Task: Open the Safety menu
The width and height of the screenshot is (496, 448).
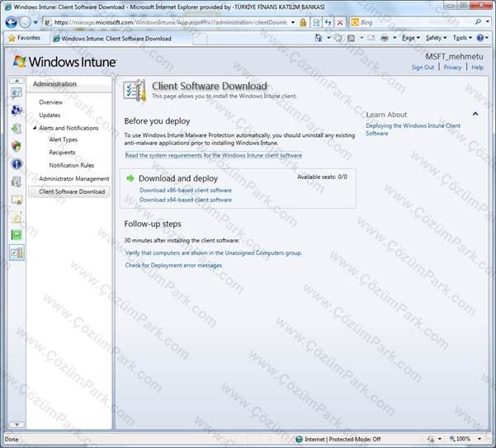Action: [436, 38]
